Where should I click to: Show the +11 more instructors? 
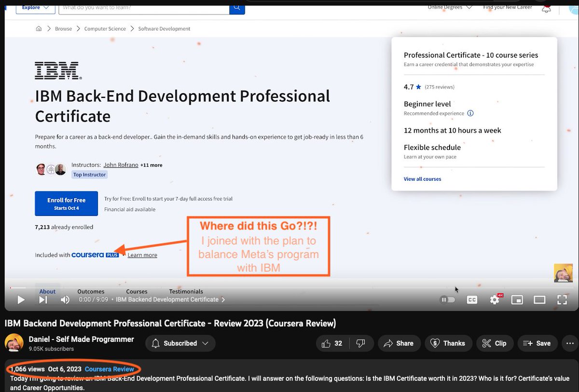[x=151, y=165]
